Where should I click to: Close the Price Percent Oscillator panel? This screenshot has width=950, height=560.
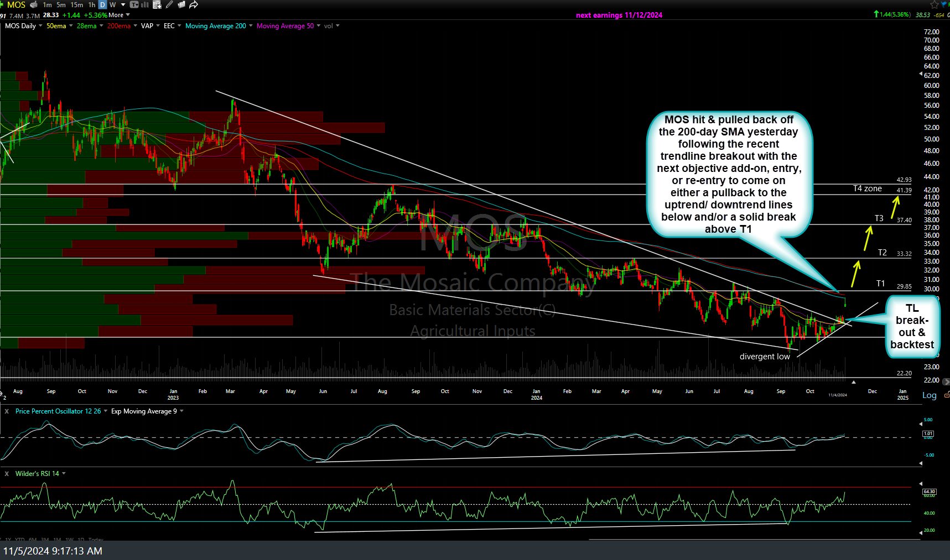pos(7,411)
